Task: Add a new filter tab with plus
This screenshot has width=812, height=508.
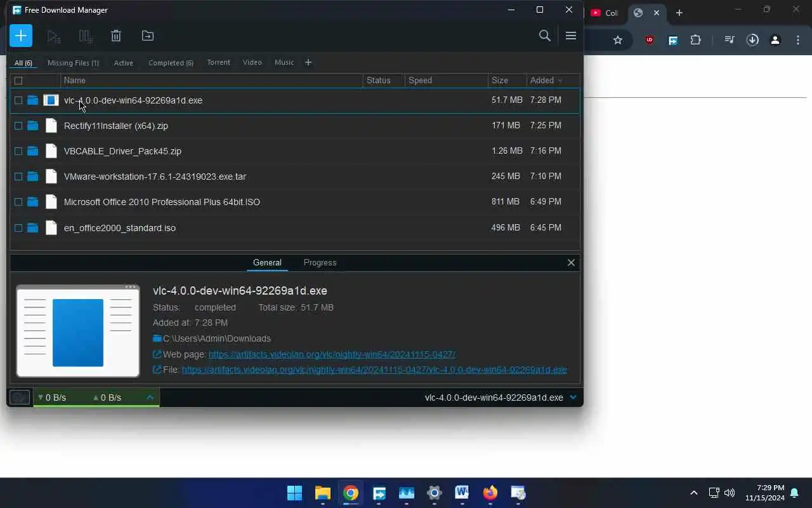Action: click(308, 62)
